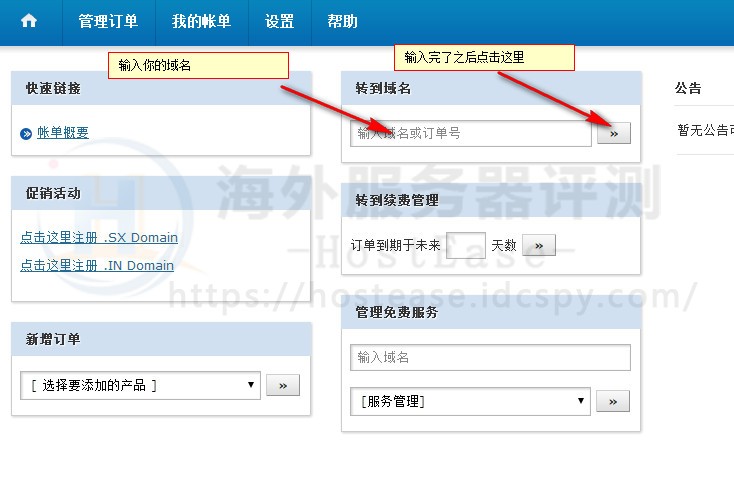Click the days input in 转到续费管理

pos(465,245)
